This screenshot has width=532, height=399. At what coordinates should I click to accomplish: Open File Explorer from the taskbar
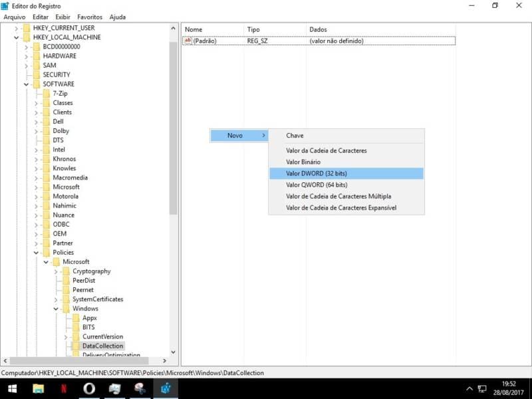(39, 388)
